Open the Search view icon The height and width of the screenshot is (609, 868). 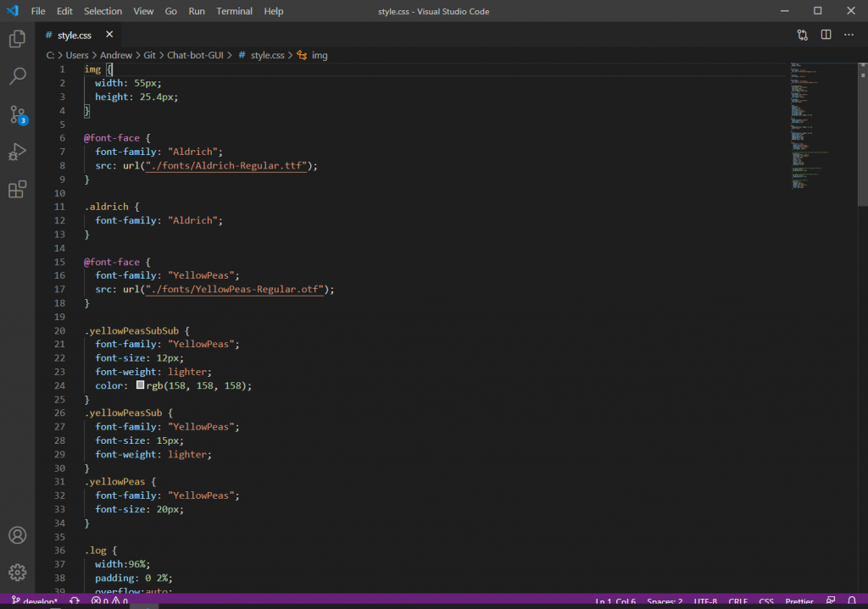point(17,77)
